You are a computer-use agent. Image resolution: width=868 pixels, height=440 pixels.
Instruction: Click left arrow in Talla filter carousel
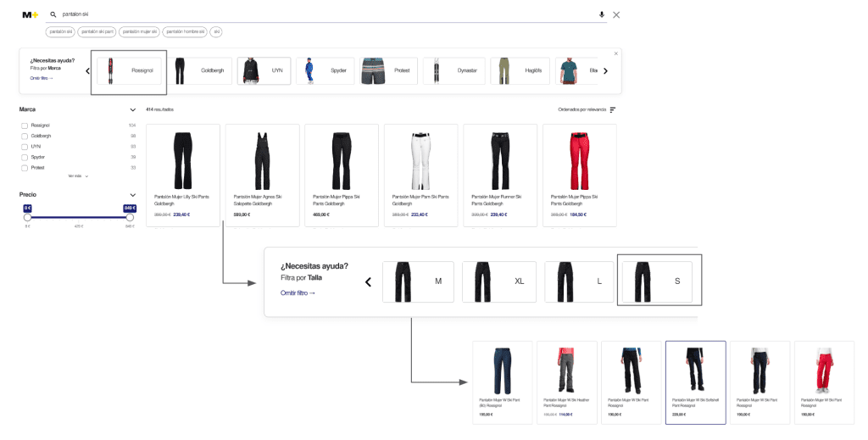[x=368, y=282]
